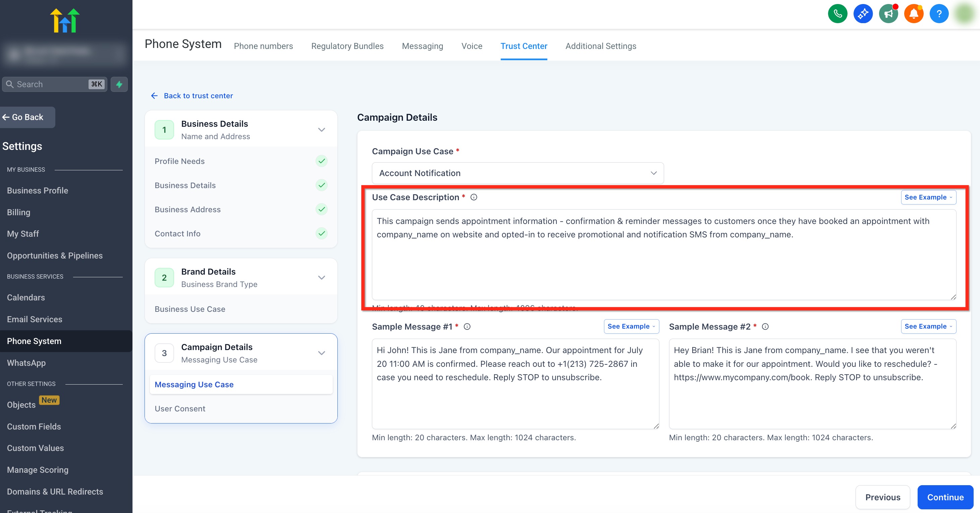Open the Additional Settings tab
This screenshot has height=513, width=980.
click(600, 46)
